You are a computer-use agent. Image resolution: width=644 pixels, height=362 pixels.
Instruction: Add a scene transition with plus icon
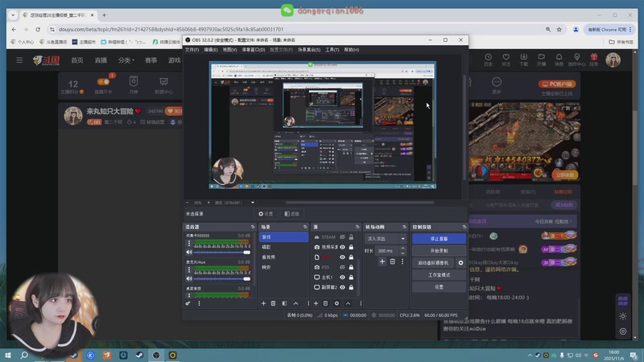click(x=382, y=261)
